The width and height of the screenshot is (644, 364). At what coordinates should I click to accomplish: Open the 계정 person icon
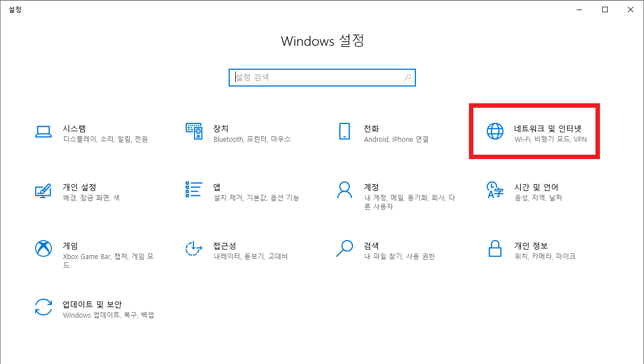tap(345, 190)
